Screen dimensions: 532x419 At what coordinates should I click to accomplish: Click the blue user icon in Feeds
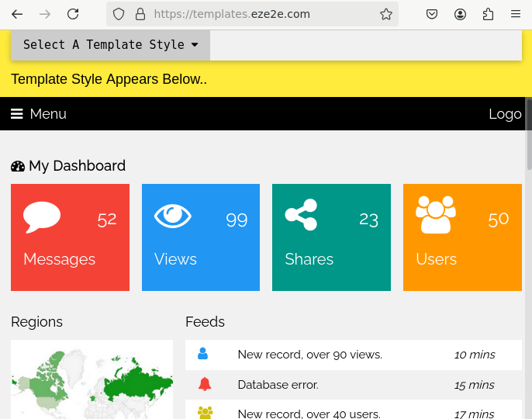[x=203, y=354]
